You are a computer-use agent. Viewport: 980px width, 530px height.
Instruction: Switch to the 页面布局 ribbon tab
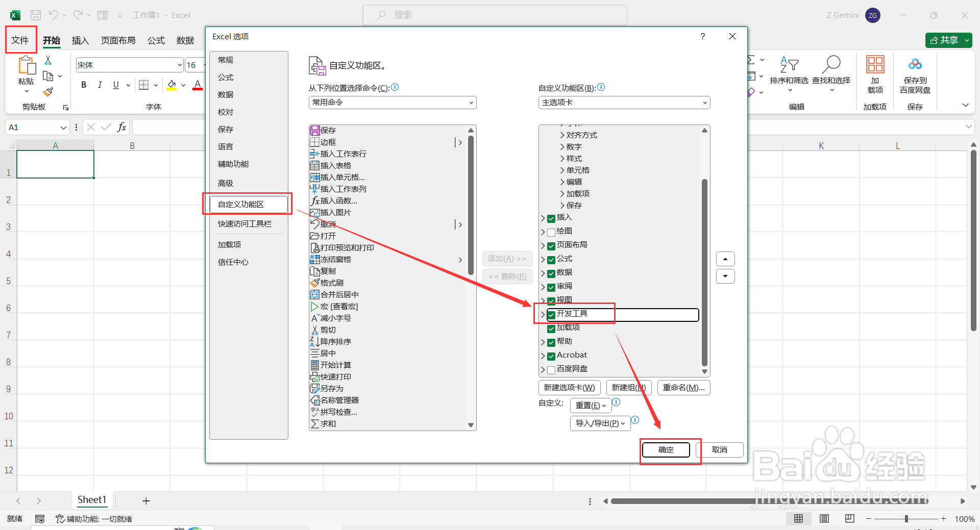118,40
